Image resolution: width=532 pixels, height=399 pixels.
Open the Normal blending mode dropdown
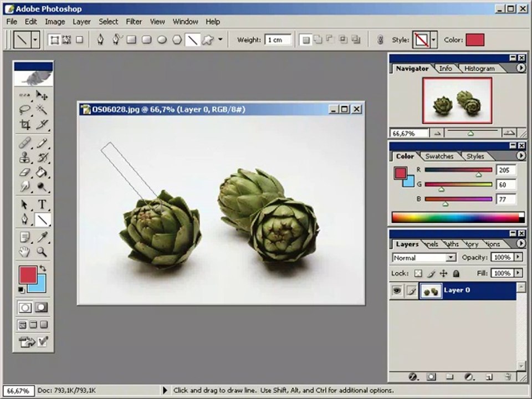[x=451, y=258]
